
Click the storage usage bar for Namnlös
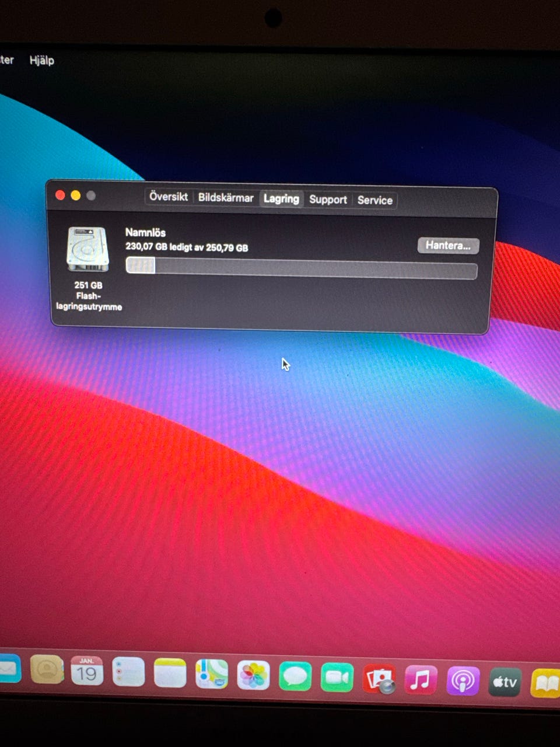tap(302, 268)
